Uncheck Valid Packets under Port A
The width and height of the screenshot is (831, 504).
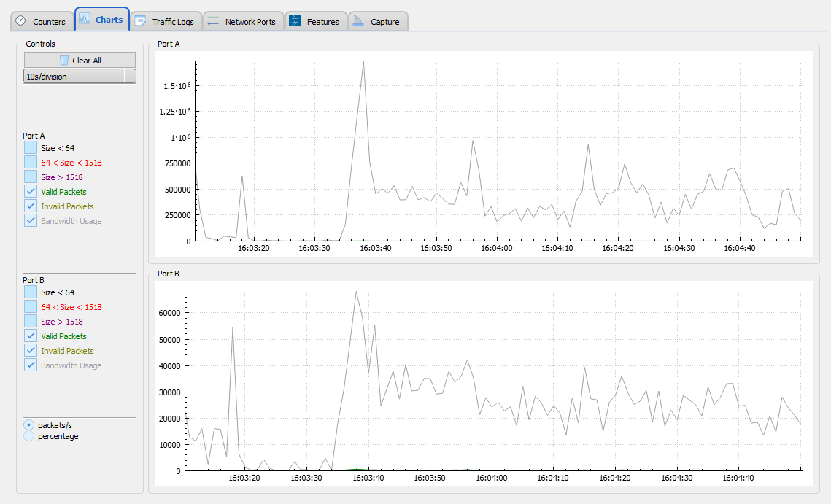click(x=30, y=191)
